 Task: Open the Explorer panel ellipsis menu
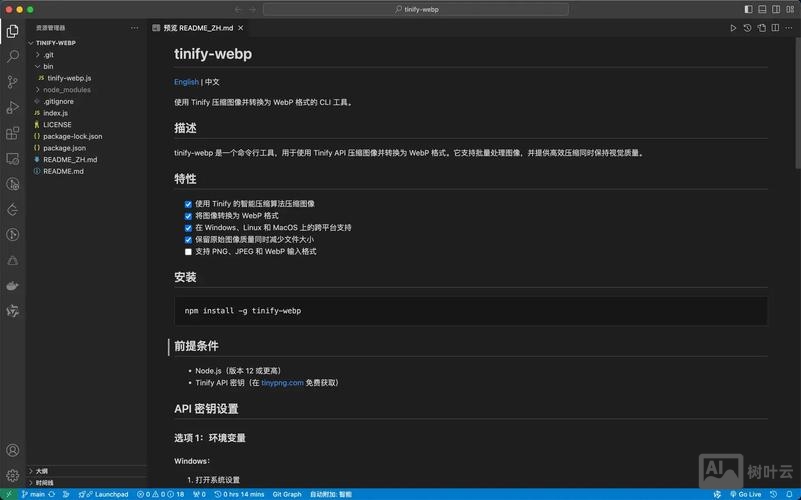(x=134, y=28)
